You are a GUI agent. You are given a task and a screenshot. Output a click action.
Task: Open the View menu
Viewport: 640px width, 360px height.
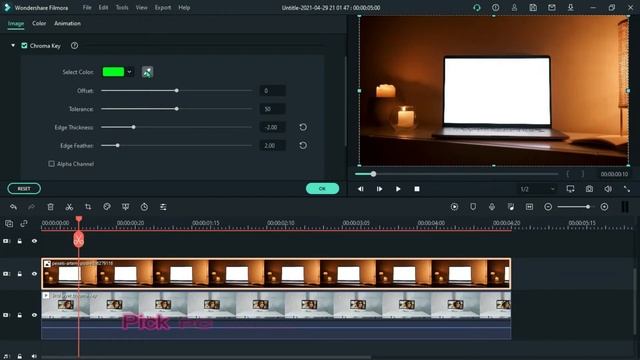(x=141, y=7)
